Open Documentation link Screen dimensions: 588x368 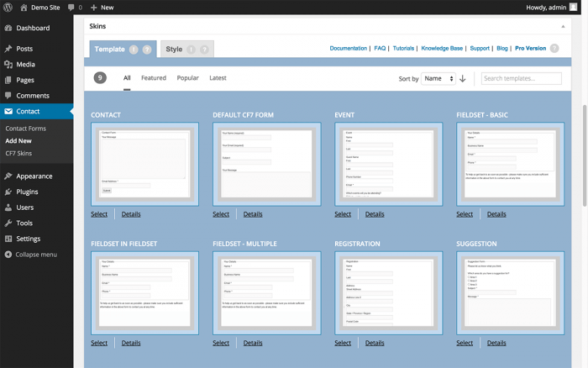click(349, 49)
